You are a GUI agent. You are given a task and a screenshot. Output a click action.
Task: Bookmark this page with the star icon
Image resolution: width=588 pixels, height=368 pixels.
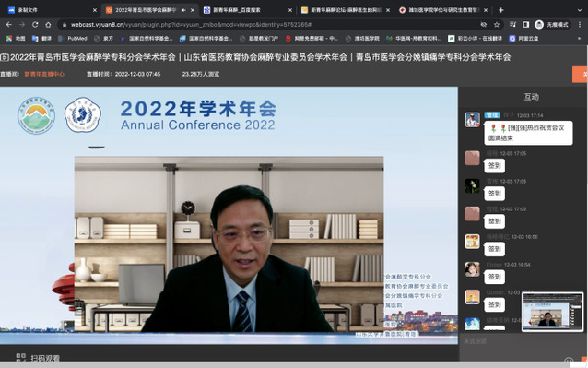[x=497, y=24]
